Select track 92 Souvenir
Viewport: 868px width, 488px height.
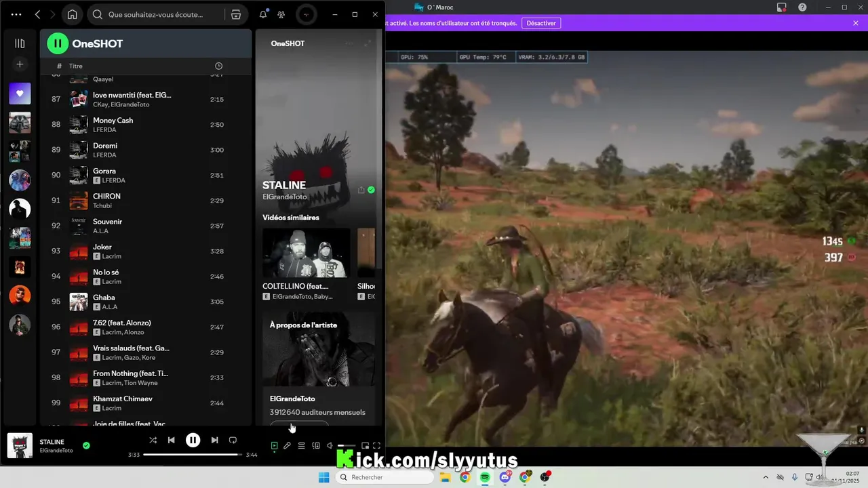click(x=146, y=226)
